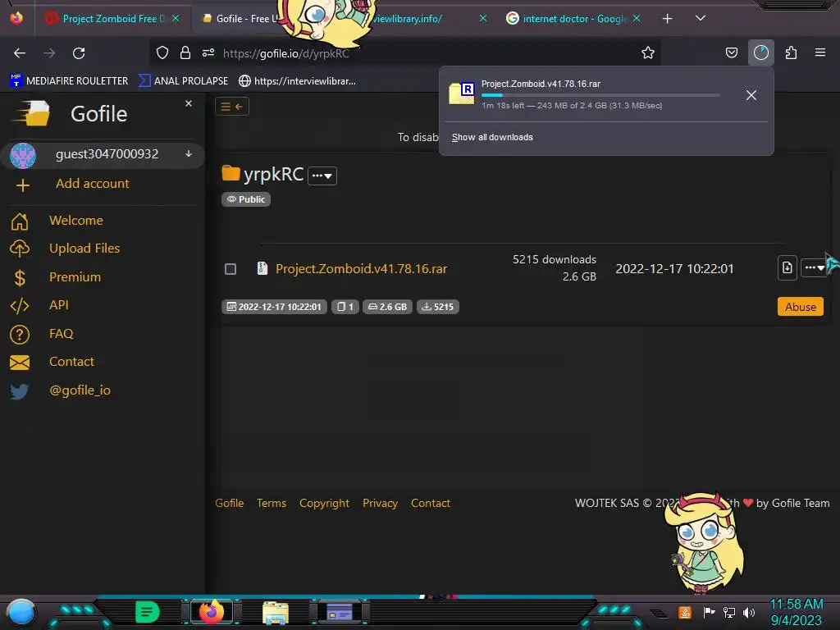Click the 2.6 GB size badge

(387, 307)
